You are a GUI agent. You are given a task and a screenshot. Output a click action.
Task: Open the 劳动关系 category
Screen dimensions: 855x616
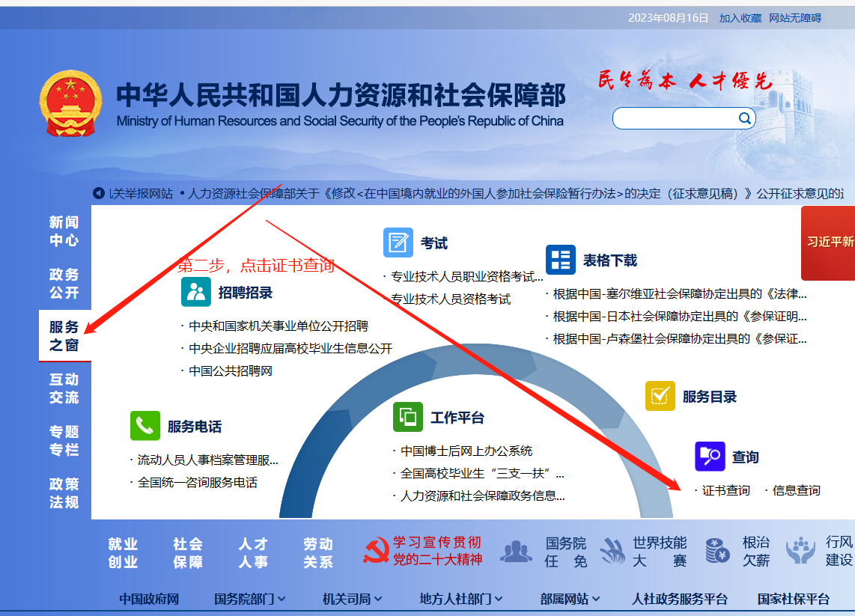click(x=318, y=553)
